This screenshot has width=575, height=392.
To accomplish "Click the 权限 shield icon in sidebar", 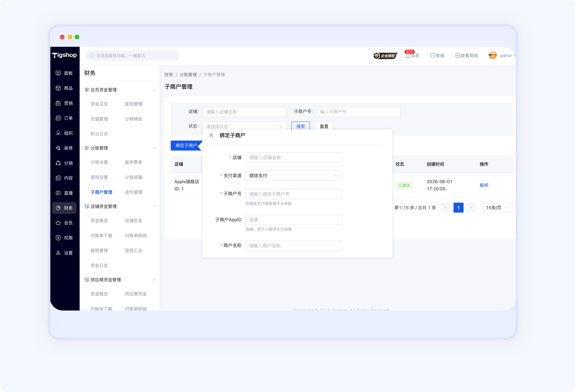I will (58, 238).
